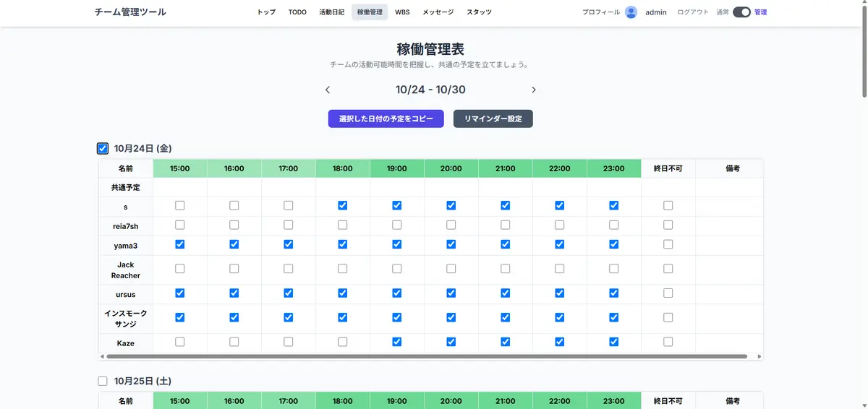868x409 pixels.
Task: Click 選択した日付の予定をコピー button
Action: tap(386, 119)
